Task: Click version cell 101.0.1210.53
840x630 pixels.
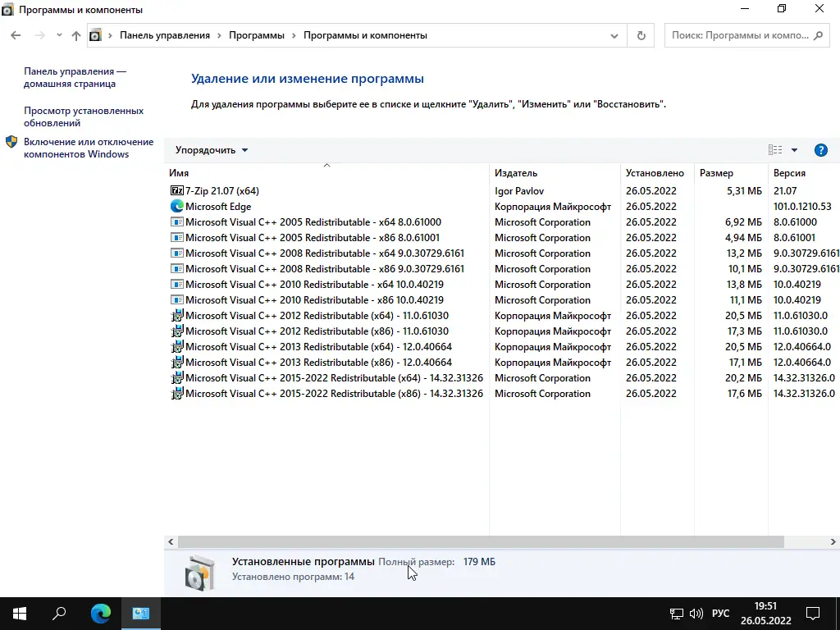Action: pos(802,206)
